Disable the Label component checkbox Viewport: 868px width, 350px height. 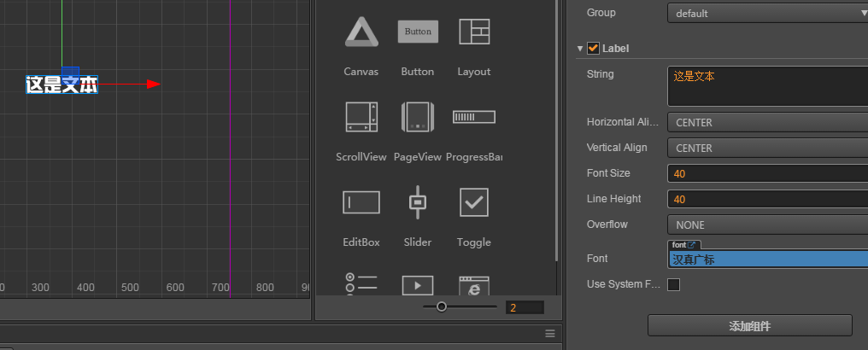coord(594,49)
